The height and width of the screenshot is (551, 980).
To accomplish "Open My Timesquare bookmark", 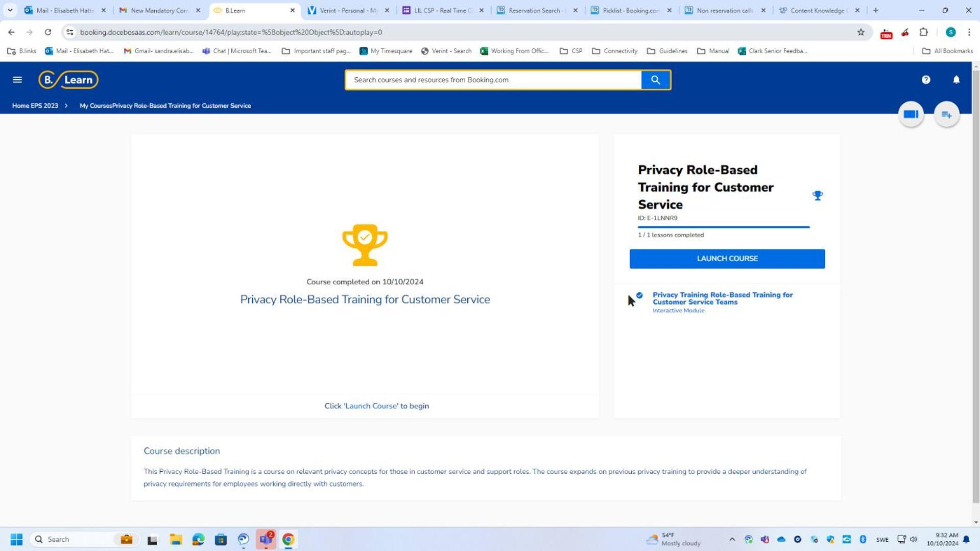I will click(386, 51).
